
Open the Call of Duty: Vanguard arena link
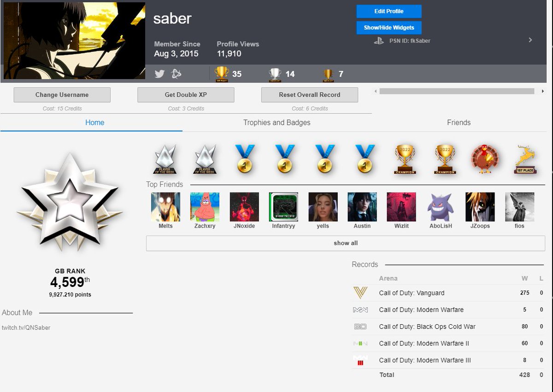coord(412,293)
